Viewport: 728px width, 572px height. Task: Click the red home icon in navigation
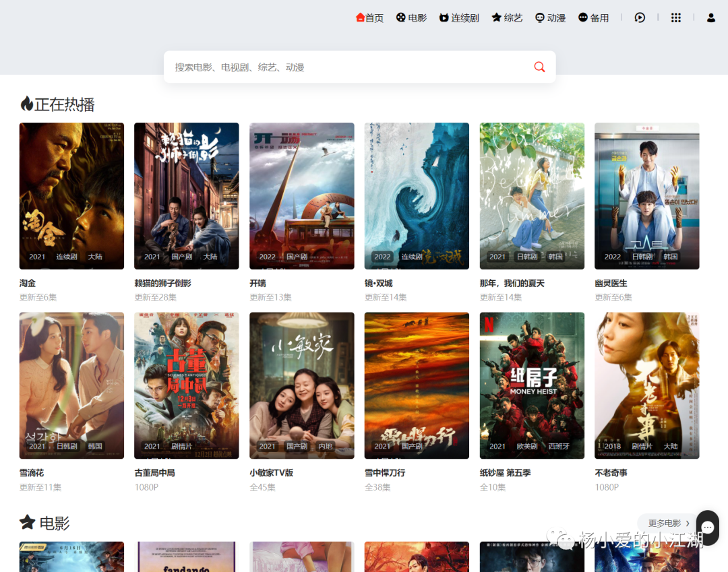360,18
